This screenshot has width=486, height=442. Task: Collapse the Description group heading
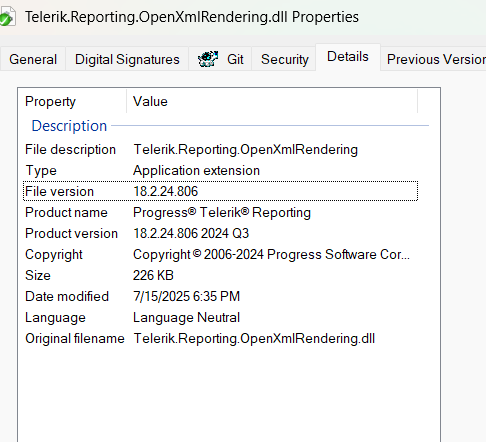point(69,126)
